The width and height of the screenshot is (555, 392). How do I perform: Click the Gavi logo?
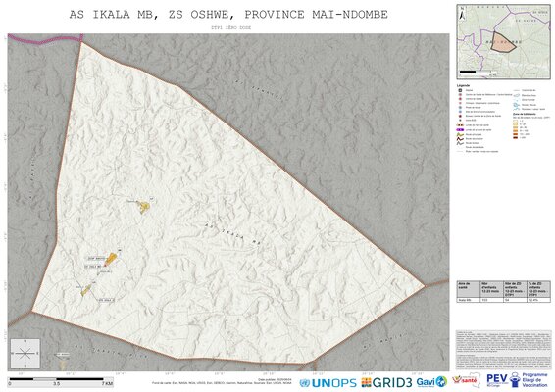[431, 382]
